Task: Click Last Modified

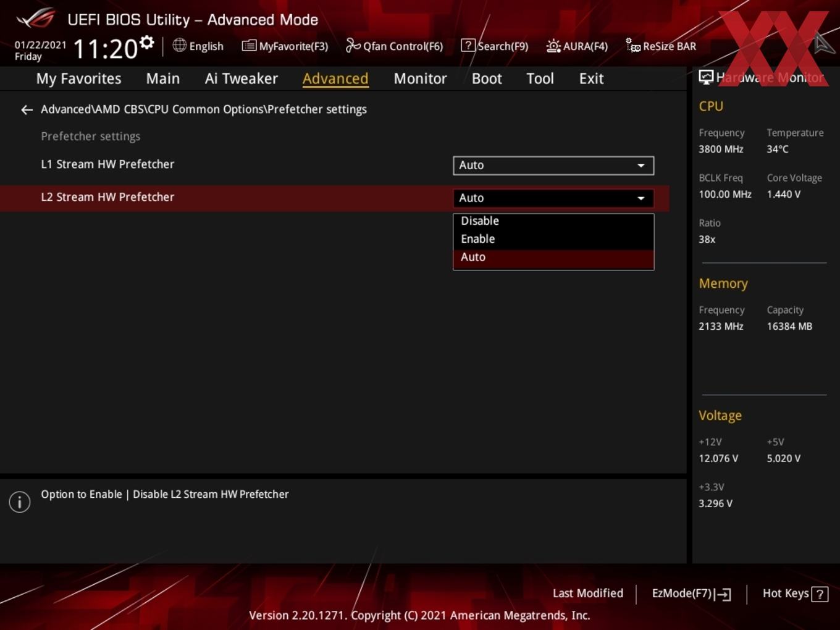Action: click(x=588, y=594)
